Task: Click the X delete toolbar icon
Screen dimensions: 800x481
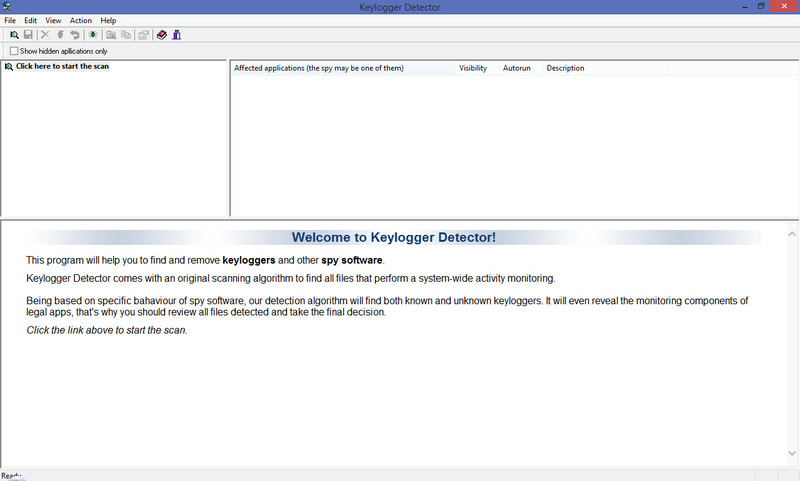Action: [45, 35]
